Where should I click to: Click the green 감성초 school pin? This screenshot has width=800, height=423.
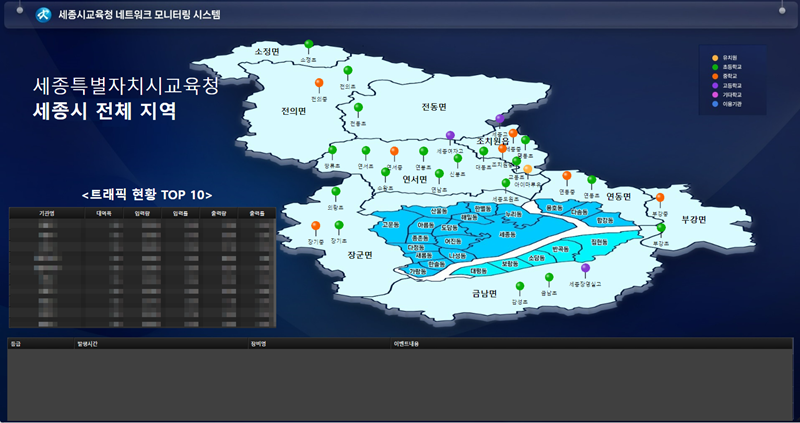point(519,286)
